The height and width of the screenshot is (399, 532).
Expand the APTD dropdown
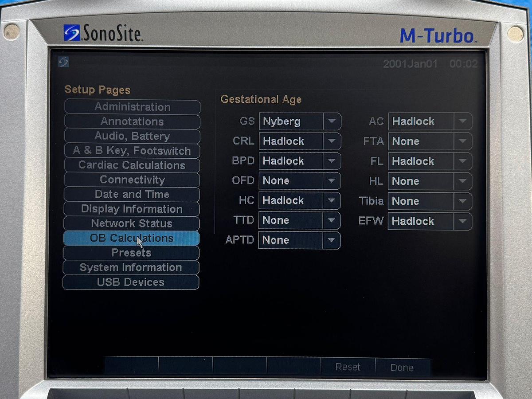coord(332,240)
